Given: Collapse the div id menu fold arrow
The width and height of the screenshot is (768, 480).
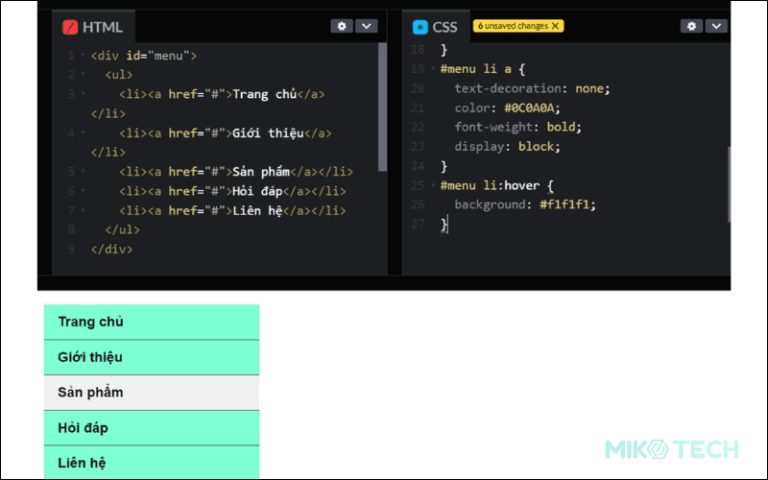Looking at the screenshot, I should [82, 56].
